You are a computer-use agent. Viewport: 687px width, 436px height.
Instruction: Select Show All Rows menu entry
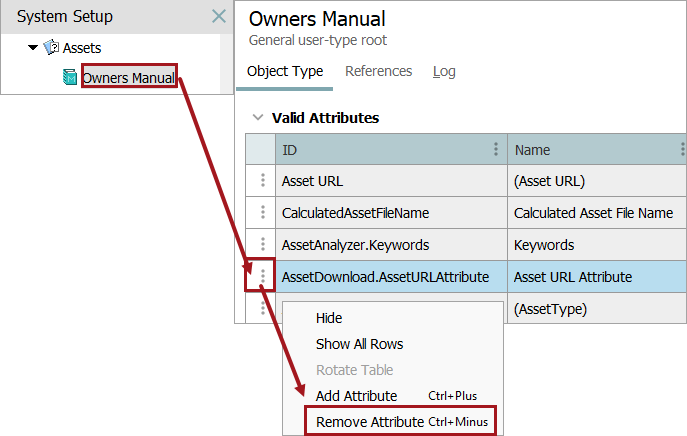(x=359, y=344)
